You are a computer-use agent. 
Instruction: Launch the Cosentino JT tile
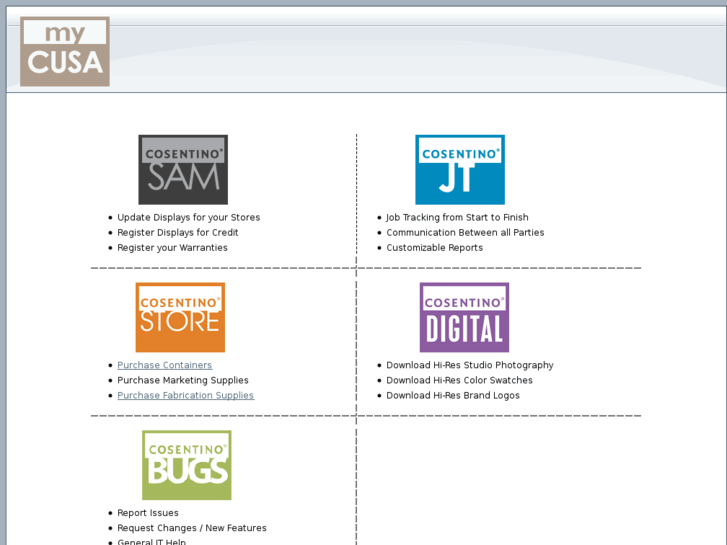click(x=460, y=169)
